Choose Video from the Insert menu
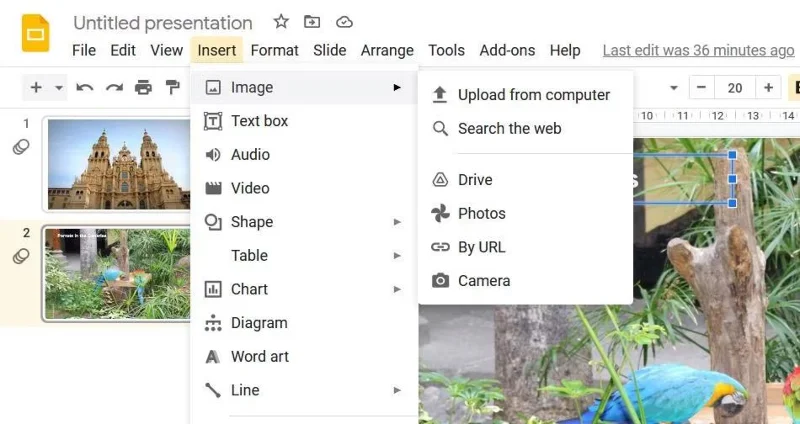 pyautogui.click(x=305, y=188)
